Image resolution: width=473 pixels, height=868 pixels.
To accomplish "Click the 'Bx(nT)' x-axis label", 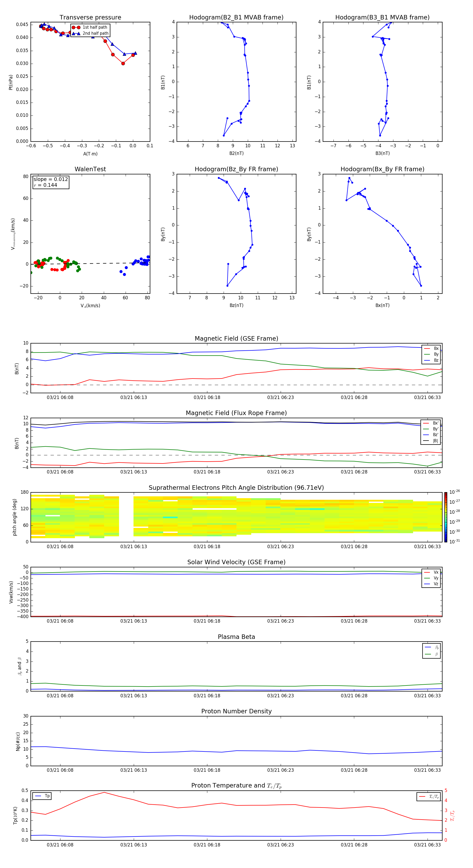I will [x=382, y=305].
